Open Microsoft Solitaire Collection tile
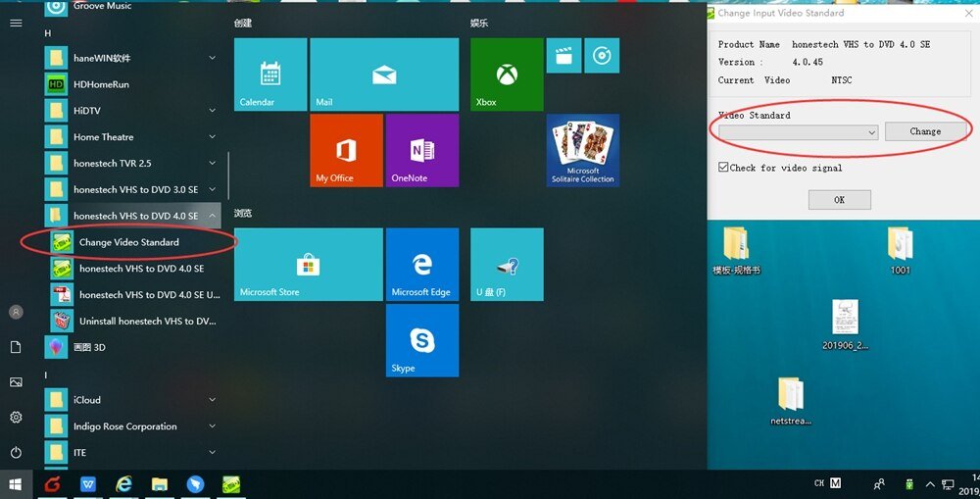The height and width of the screenshot is (499, 980). (582, 150)
